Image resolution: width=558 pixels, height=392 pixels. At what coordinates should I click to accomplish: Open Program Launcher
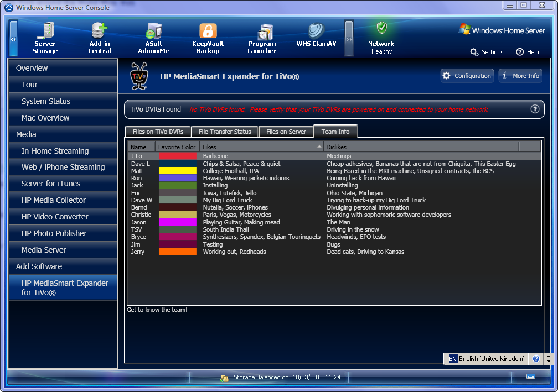tap(262, 38)
